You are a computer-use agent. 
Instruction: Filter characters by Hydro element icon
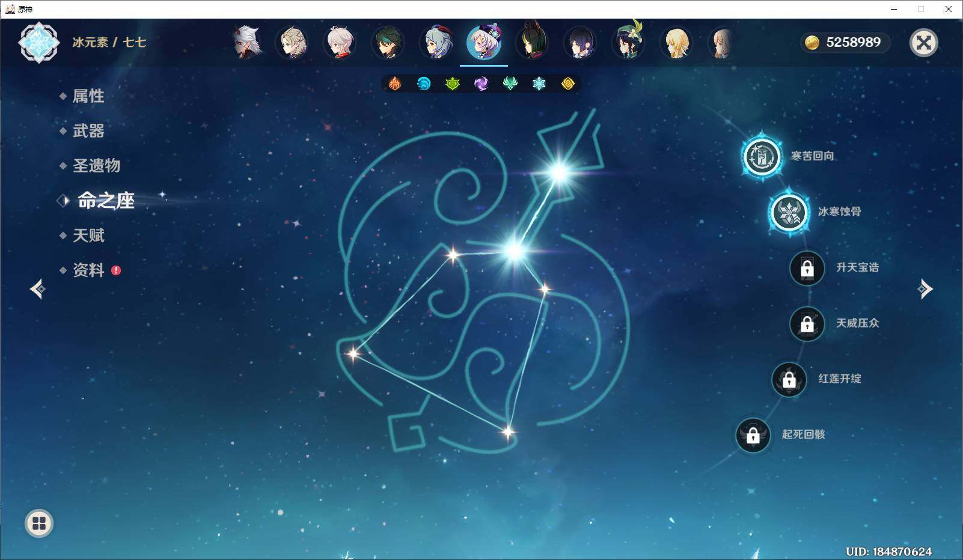[x=424, y=84]
